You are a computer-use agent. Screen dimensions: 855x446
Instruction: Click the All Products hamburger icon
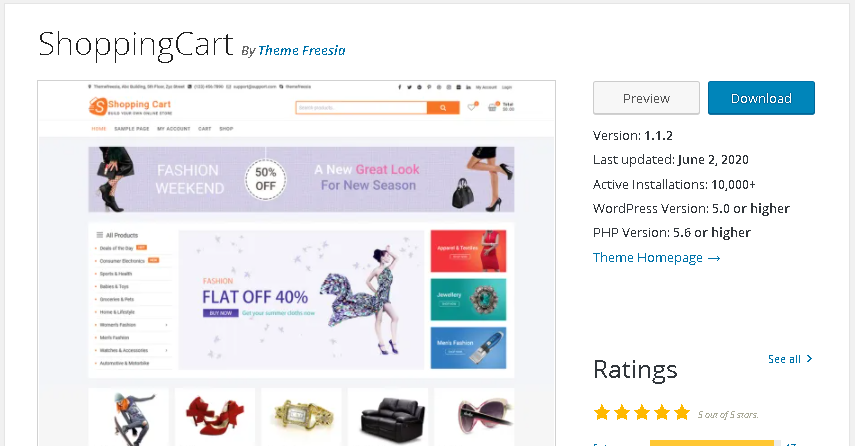(100, 235)
